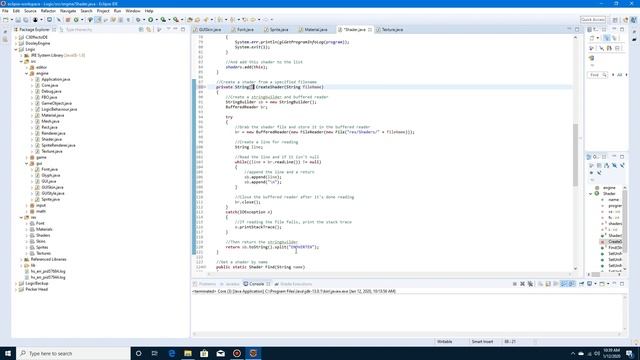The height and width of the screenshot is (360, 640).
Task: Open Microsoft Store from the taskbar
Action: 204,353
